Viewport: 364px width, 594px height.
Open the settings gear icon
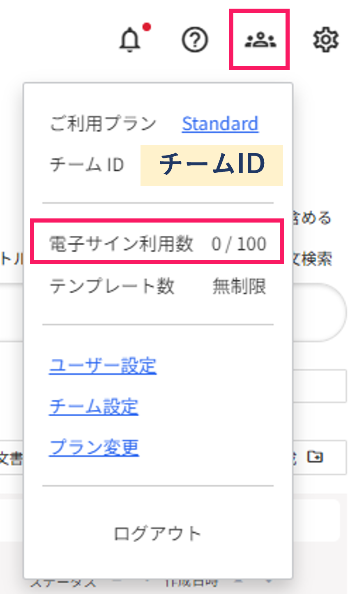pos(326,40)
